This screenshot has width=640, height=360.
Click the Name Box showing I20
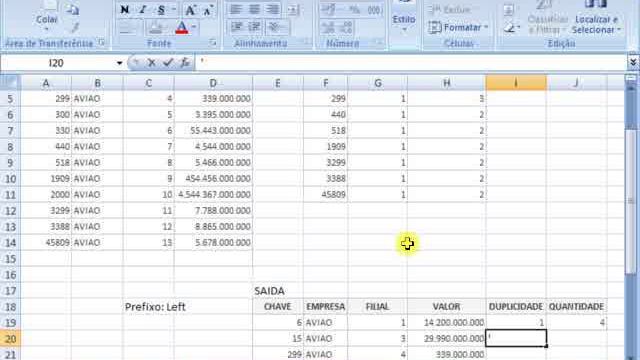point(57,63)
